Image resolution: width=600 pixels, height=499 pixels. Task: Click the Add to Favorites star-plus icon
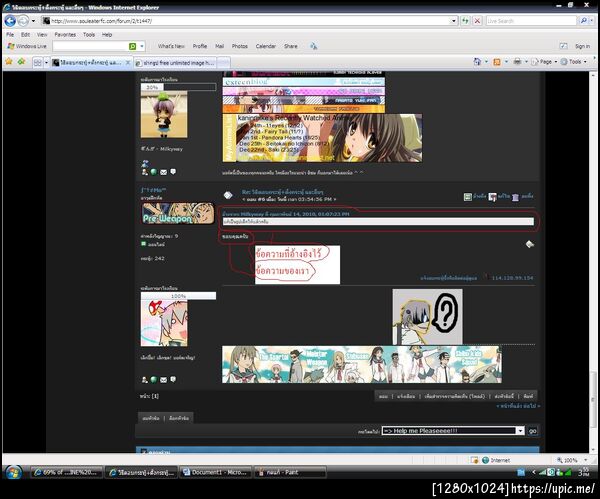pos(21,61)
